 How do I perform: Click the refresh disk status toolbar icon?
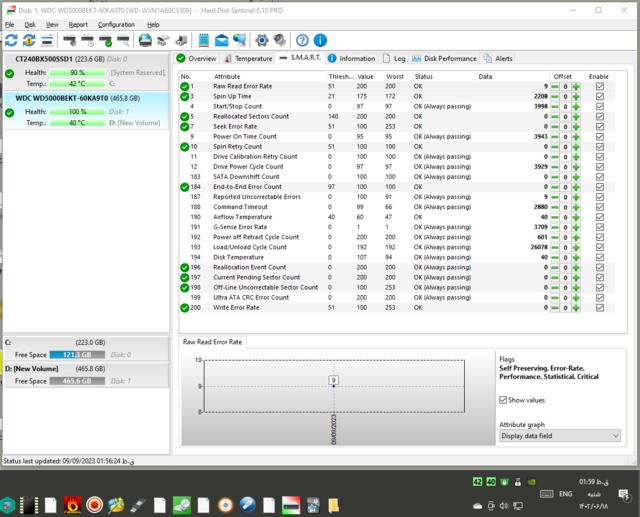tap(11, 40)
